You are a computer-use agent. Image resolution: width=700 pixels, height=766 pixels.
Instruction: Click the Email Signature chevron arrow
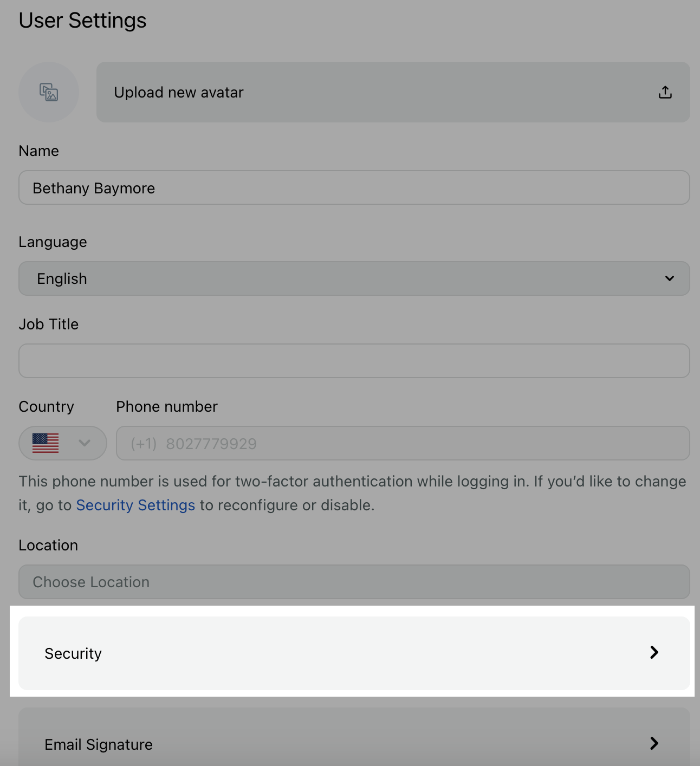654,743
